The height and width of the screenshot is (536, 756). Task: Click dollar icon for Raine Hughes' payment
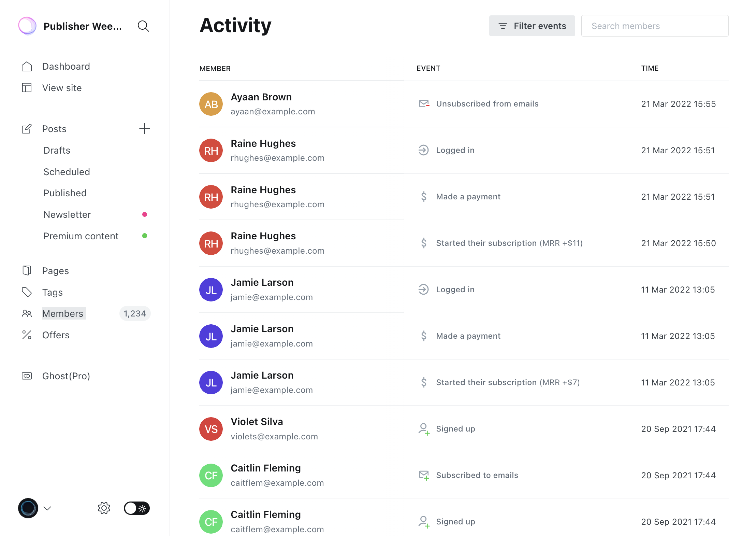pyautogui.click(x=424, y=197)
